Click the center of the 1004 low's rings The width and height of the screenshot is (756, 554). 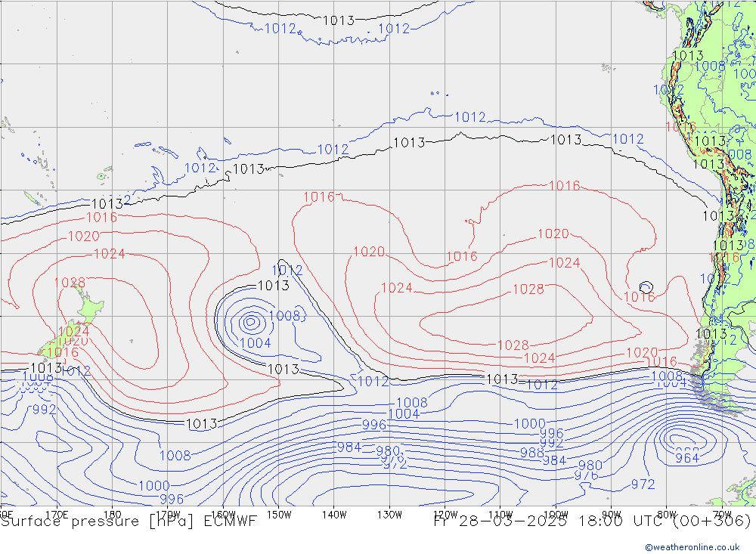click(x=251, y=321)
